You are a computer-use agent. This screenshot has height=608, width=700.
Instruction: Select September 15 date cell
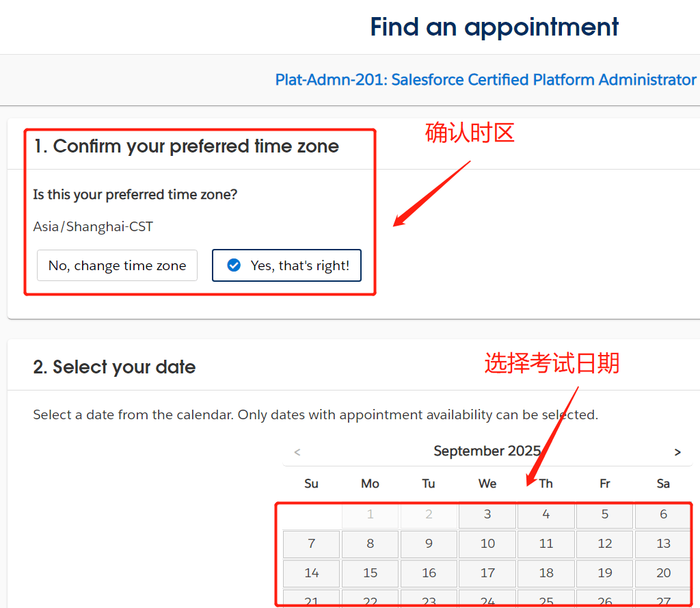pos(370,573)
